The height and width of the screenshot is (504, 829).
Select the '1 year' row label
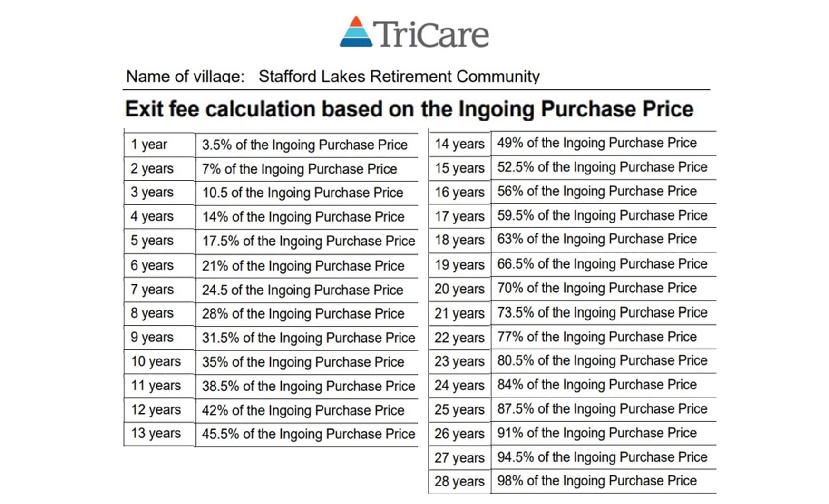pyautogui.click(x=149, y=145)
